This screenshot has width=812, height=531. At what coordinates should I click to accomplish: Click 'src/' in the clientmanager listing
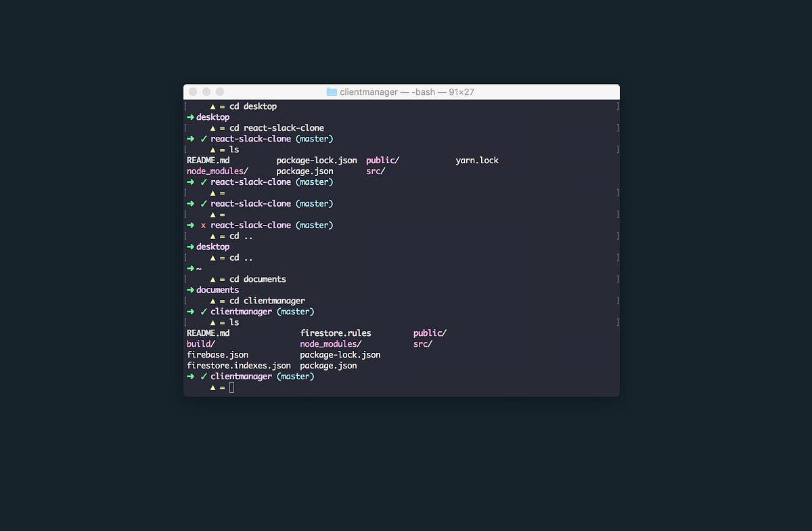coord(423,344)
